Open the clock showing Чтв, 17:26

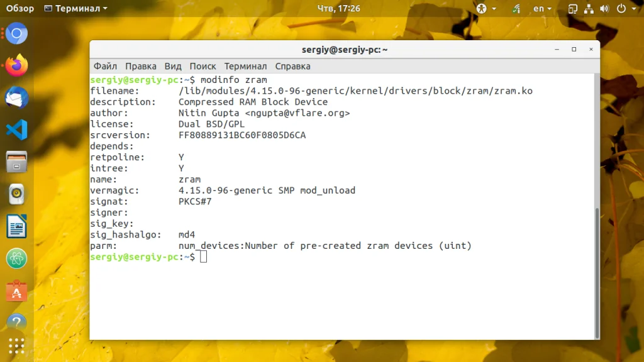[x=338, y=8]
